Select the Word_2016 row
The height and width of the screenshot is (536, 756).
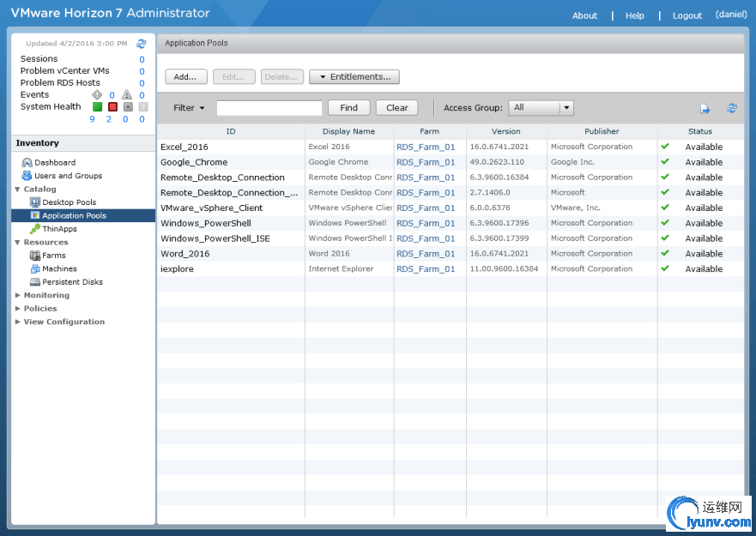[451, 254]
